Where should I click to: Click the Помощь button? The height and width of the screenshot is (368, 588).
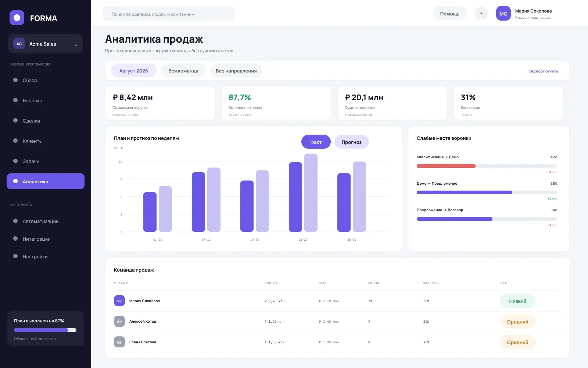[450, 14]
